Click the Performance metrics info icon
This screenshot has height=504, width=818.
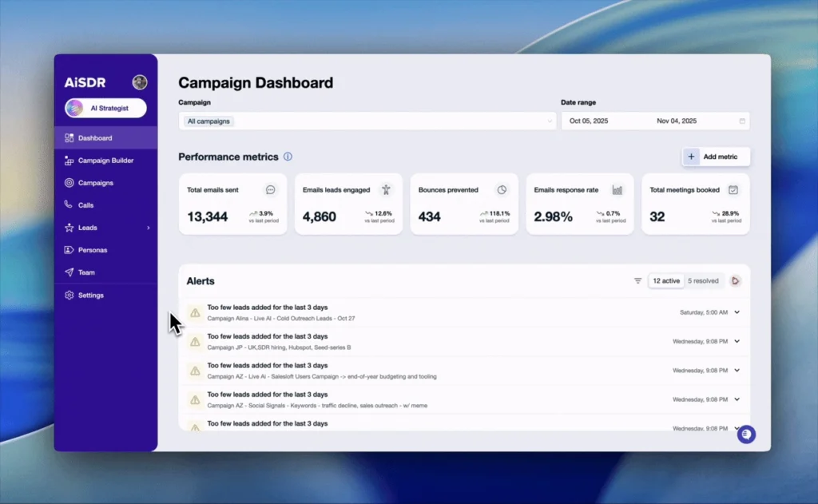pos(288,157)
